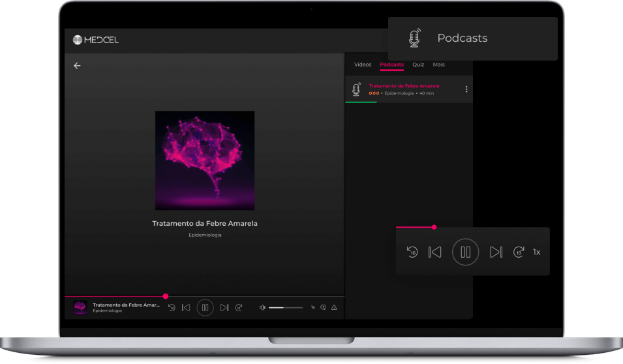Pause playback in the bottom player bar
The width and height of the screenshot is (623, 364).
click(x=205, y=307)
